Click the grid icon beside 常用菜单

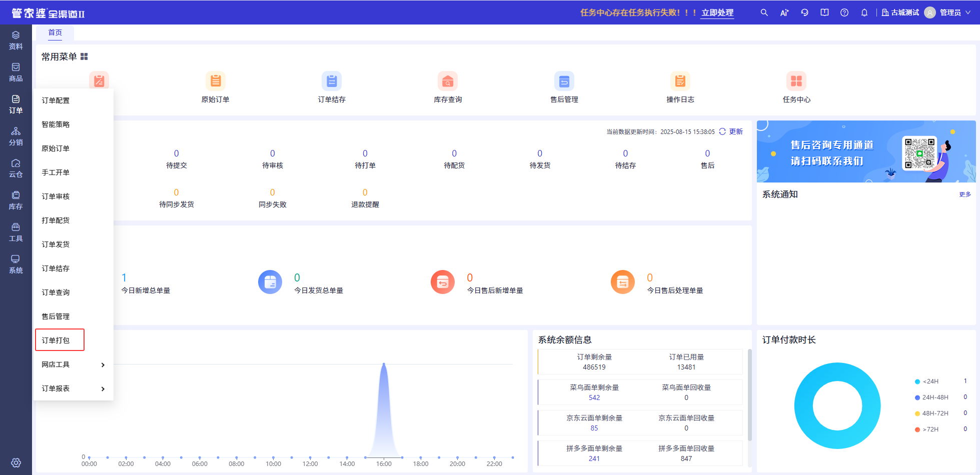click(x=84, y=56)
